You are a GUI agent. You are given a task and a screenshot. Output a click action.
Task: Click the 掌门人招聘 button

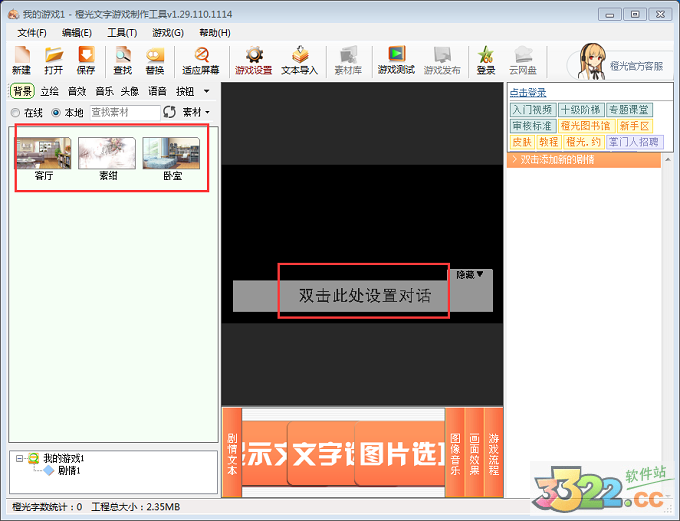[634, 142]
